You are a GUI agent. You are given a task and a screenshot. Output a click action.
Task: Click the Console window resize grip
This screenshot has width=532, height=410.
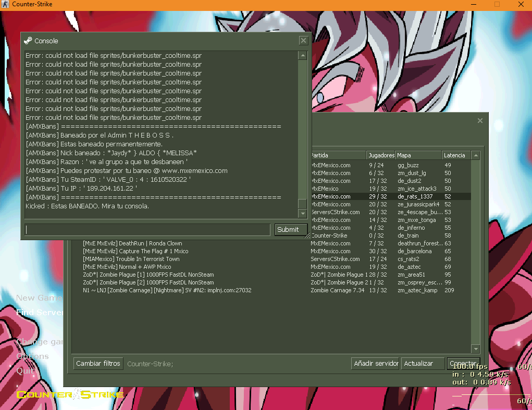click(x=307, y=235)
